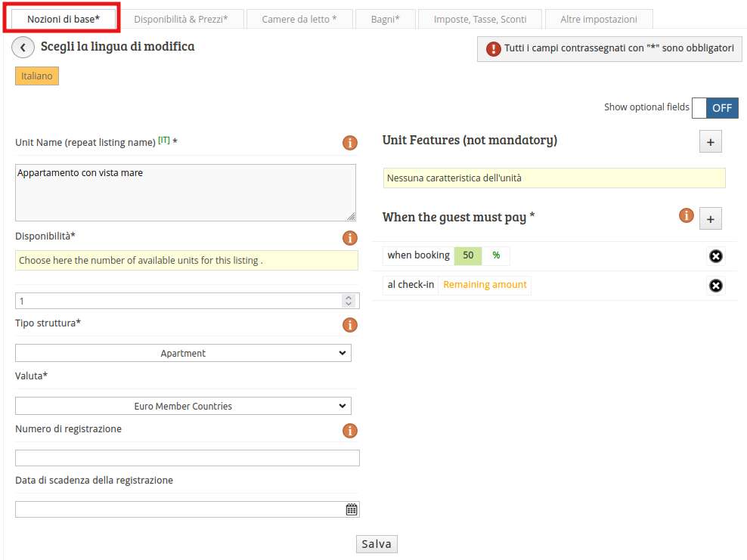Adjust the Disponibilità number stepper

pos(348,301)
